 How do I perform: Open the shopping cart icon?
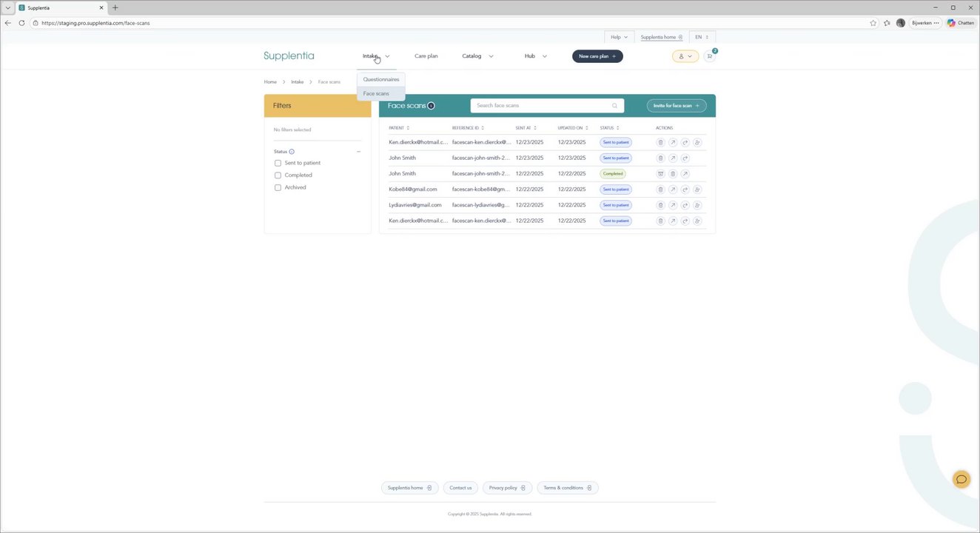pyautogui.click(x=710, y=56)
